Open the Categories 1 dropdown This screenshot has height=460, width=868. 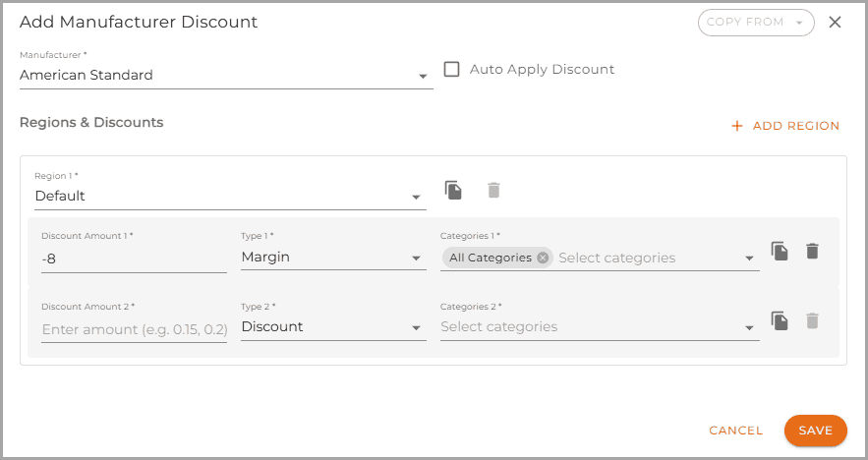tap(749, 259)
